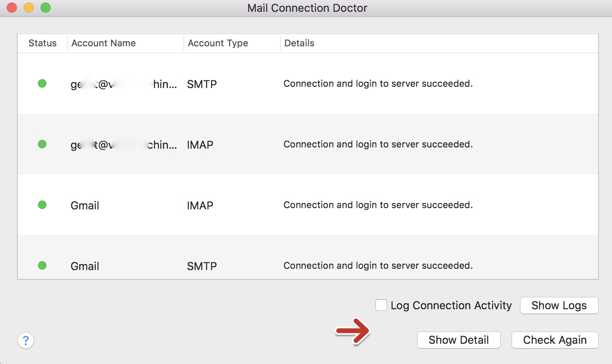Close the Mail Connection Doctor window
Screen dimensions: 612x364
click(12, 8)
